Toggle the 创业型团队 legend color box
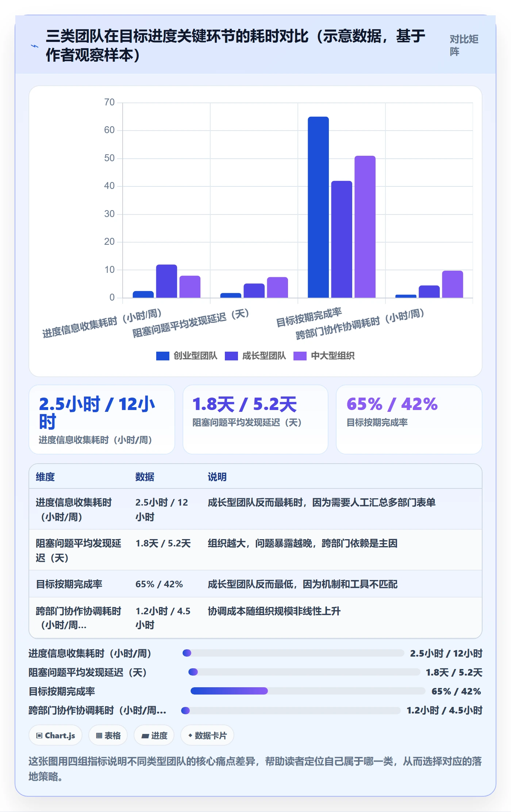 pos(162,356)
